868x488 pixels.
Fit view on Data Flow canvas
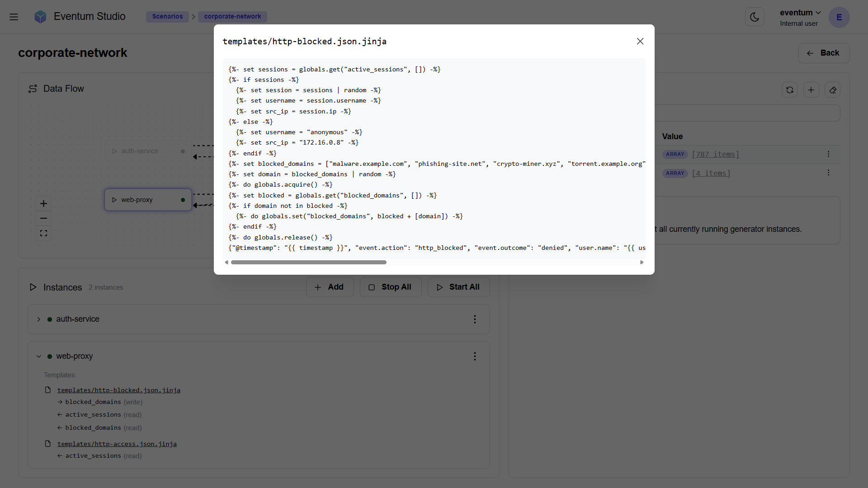(x=43, y=233)
